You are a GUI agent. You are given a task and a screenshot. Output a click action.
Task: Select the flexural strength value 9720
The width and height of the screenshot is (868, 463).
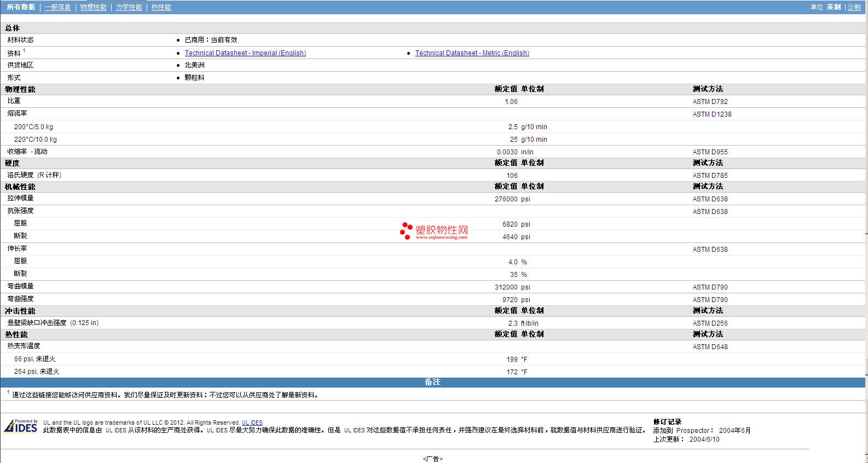tap(510, 300)
